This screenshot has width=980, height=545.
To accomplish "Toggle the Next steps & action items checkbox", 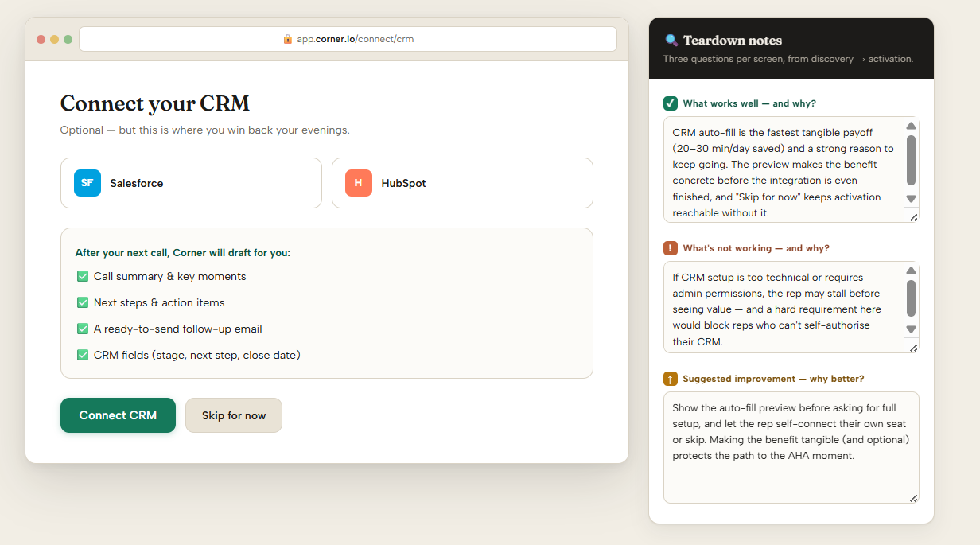I will (83, 303).
